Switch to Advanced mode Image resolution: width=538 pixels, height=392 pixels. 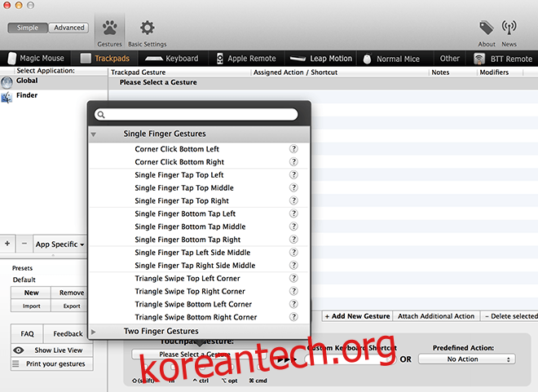68,28
